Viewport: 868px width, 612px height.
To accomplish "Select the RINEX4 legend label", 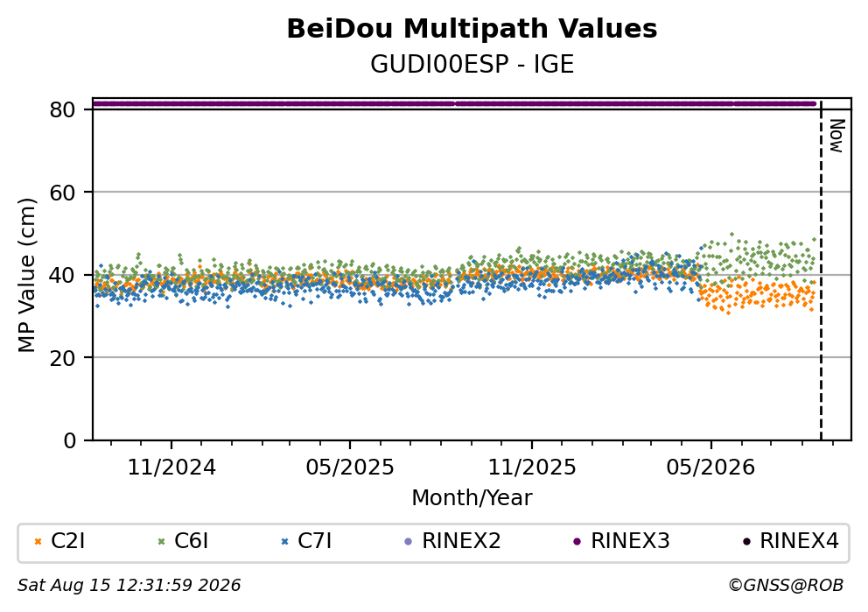I will point(799,541).
